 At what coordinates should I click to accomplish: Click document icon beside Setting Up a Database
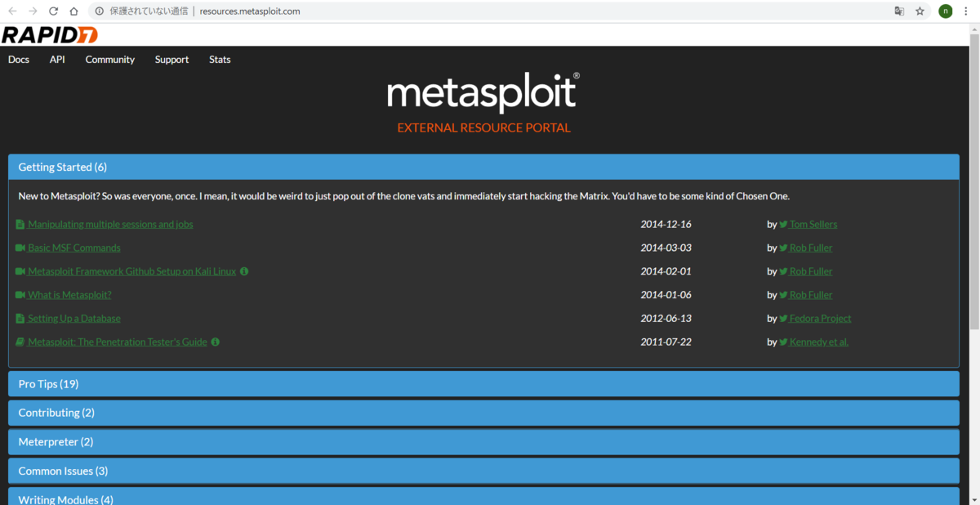pyautogui.click(x=20, y=319)
